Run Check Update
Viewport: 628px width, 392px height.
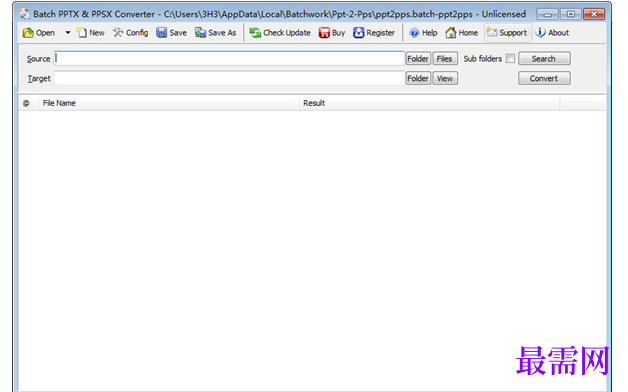(280, 33)
